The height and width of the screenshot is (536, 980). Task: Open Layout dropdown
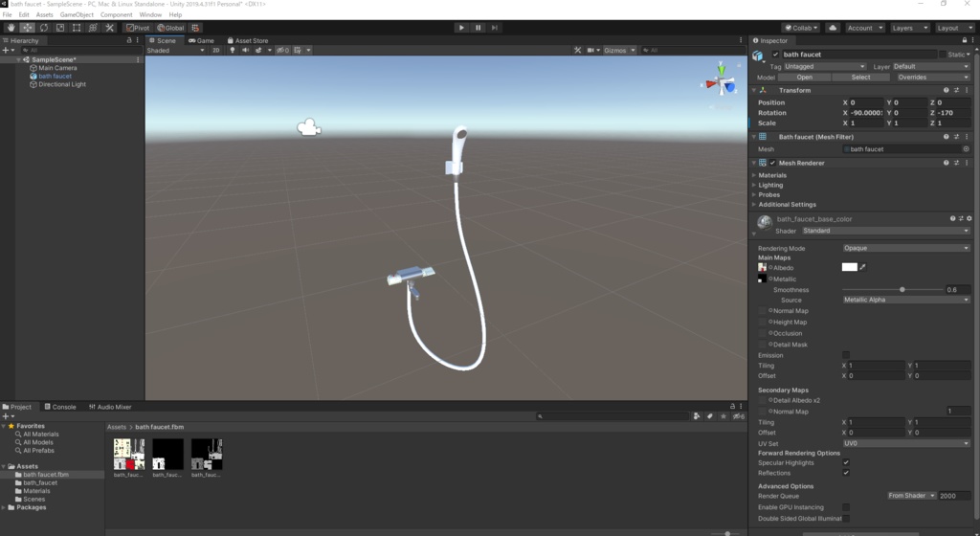[x=954, y=28]
